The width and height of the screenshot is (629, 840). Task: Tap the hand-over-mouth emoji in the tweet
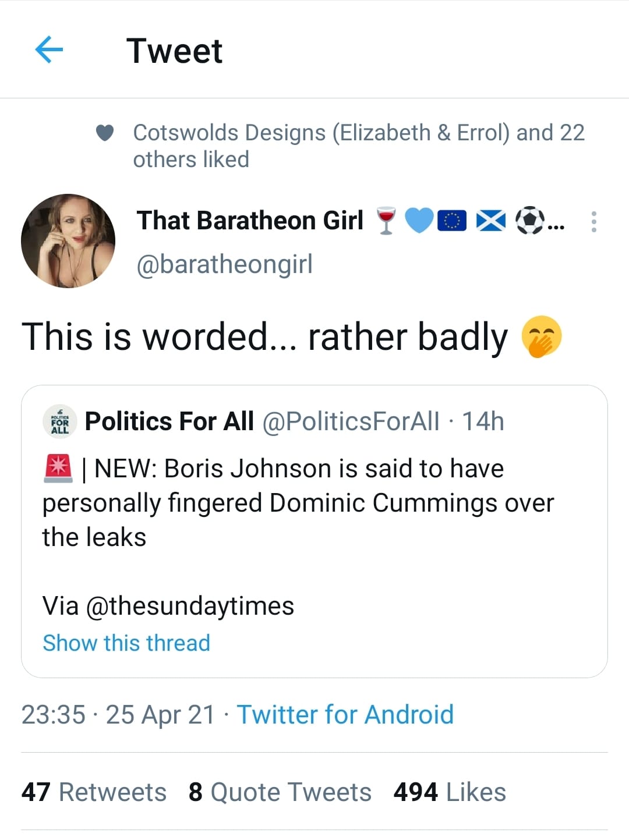point(541,337)
